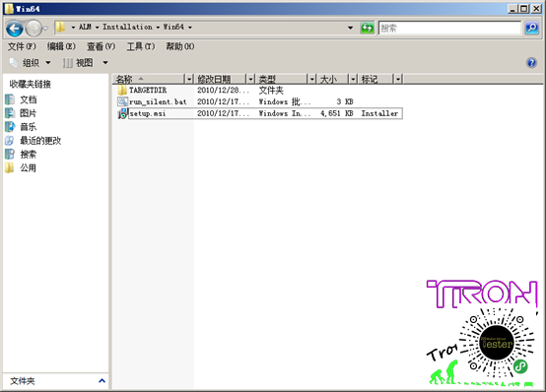Click the blue Back navigation arrow
The width and height of the screenshot is (546, 392).
click(15, 29)
